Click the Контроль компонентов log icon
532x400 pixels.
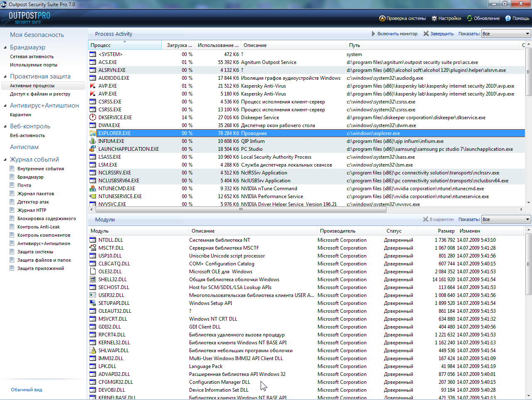[12, 235]
